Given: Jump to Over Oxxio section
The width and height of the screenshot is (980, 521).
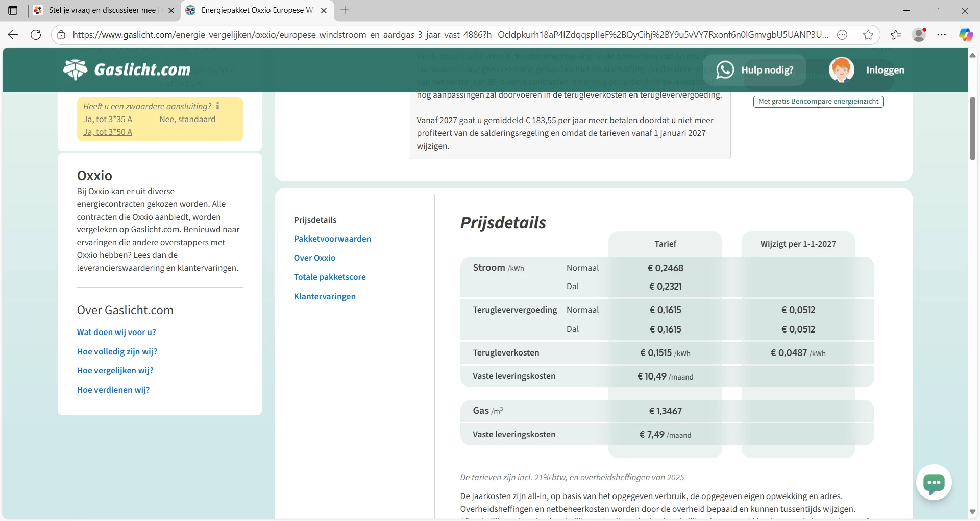Looking at the screenshot, I should coord(314,258).
